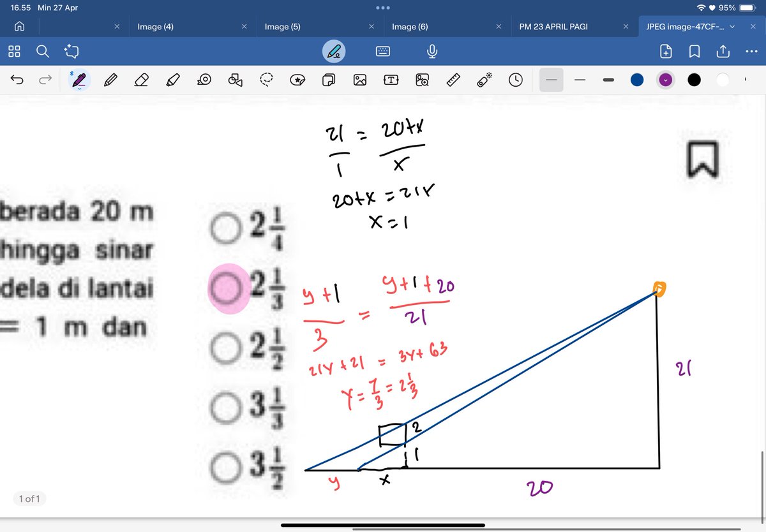Tap the large bookmark on the page
This screenshot has height=532, width=766.
(x=702, y=159)
